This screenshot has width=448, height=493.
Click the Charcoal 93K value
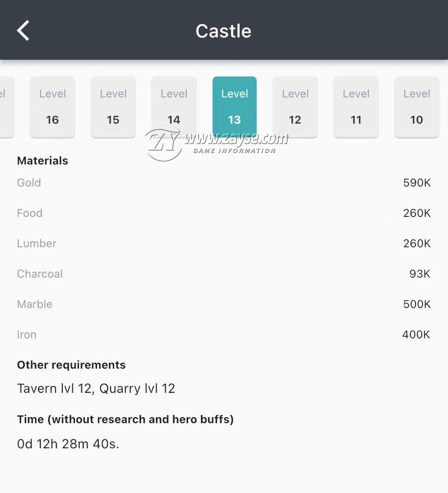coord(420,274)
